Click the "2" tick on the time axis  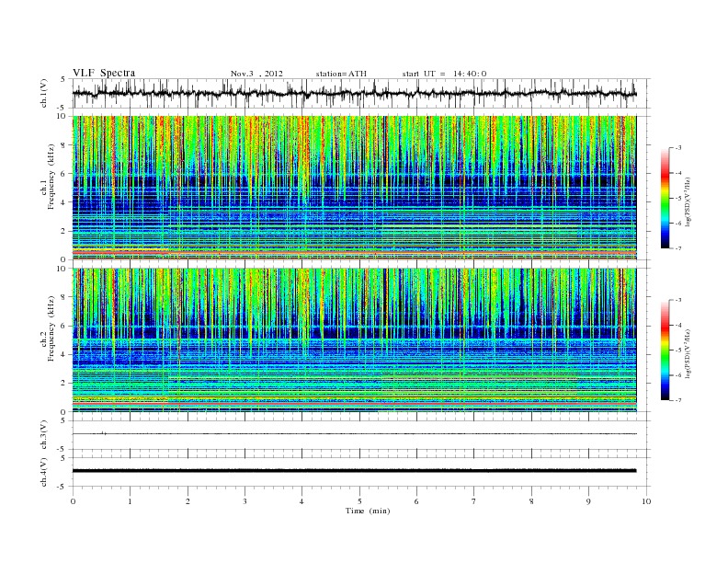(x=188, y=501)
